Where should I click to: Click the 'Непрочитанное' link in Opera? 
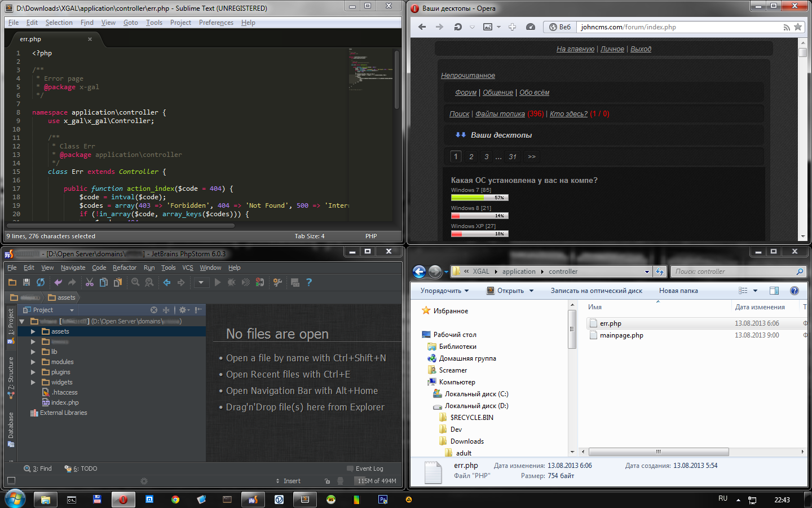coord(468,76)
